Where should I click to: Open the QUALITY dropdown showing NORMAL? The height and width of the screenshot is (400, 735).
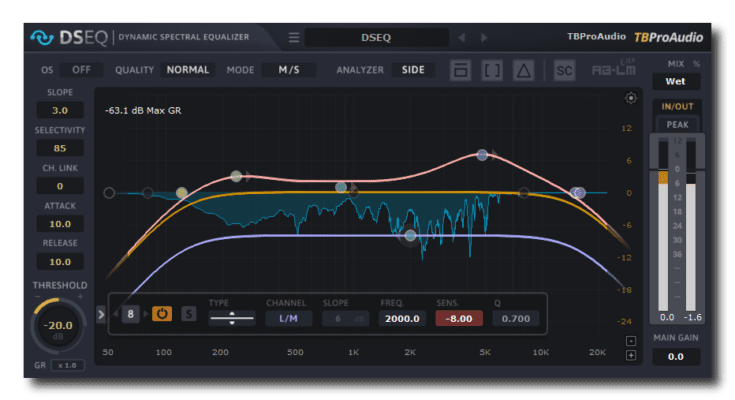coord(188,70)
